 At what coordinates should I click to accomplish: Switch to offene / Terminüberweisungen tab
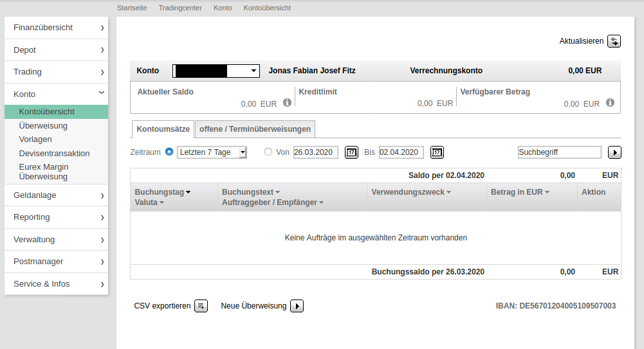(x=255, y=129)
